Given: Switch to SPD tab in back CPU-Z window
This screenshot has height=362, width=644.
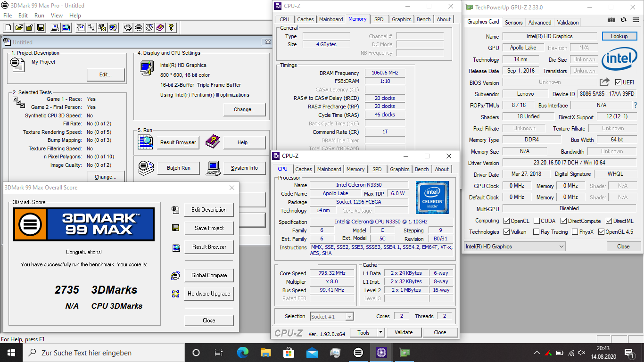Looking at the screenshot, I should point(379,19).
